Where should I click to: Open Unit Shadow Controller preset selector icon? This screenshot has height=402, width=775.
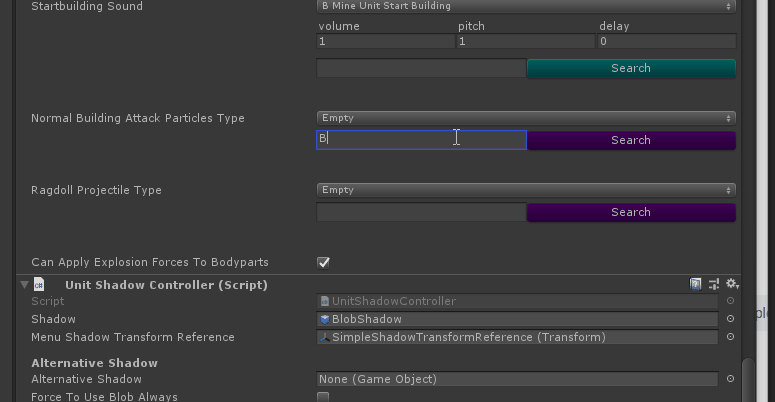[714, 284]
